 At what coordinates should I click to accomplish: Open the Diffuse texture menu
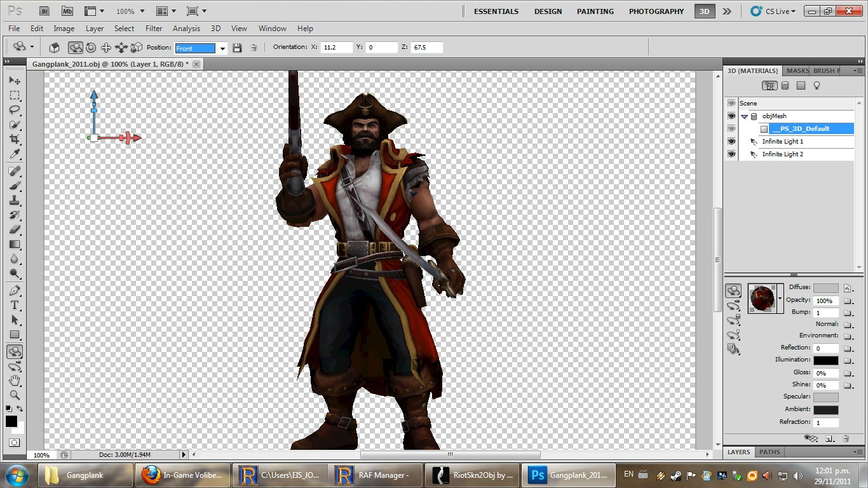848,288
